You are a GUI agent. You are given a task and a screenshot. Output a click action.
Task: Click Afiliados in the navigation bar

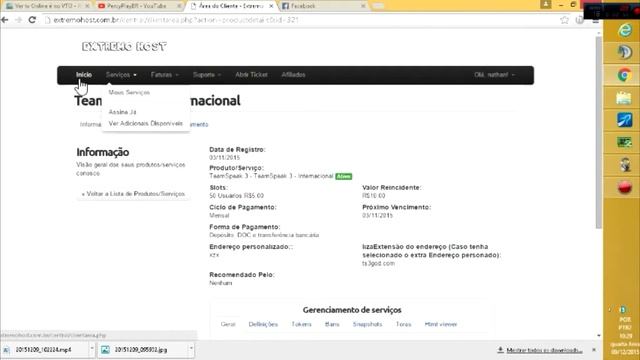293,75
